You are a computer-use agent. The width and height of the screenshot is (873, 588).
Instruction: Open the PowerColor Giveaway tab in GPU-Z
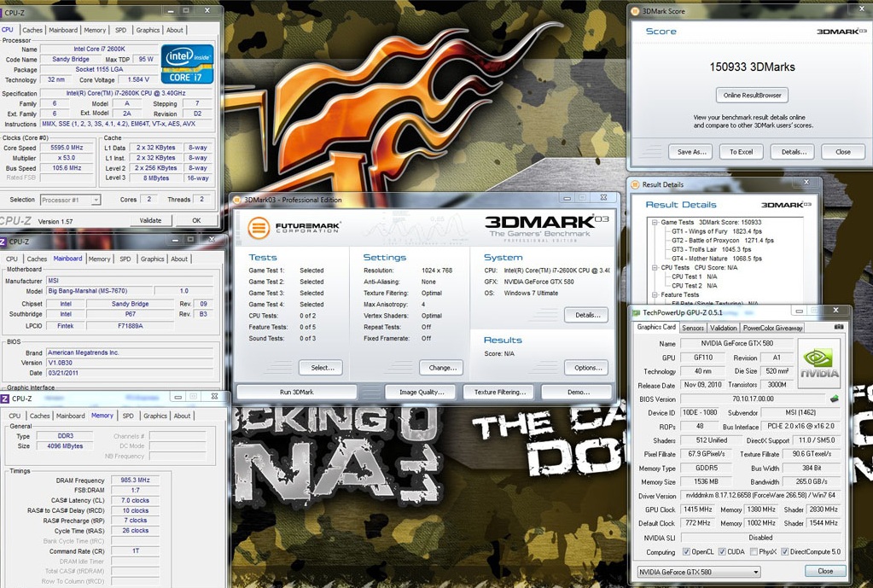tap(772, 328)
